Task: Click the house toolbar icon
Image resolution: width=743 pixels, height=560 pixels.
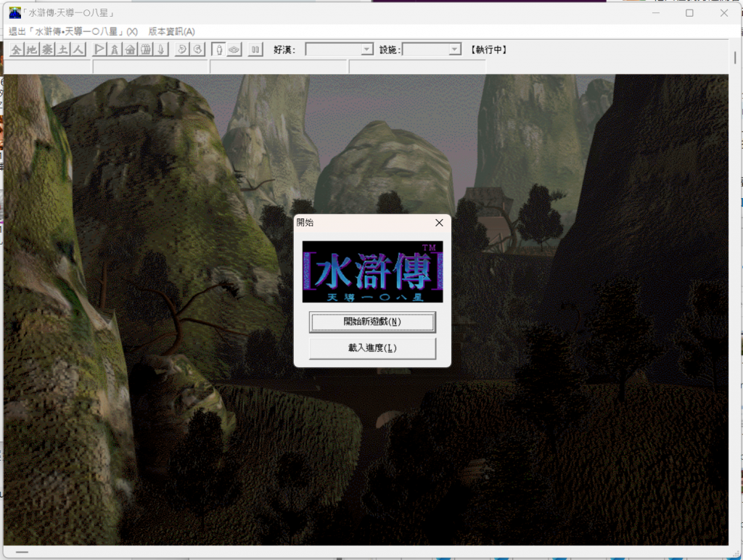Action: tap(131, 49)
